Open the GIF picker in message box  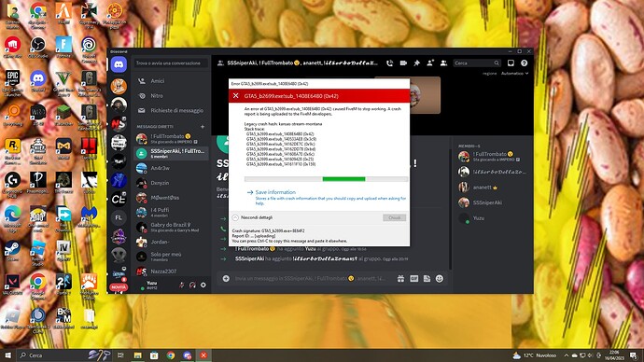click(413, 279)
